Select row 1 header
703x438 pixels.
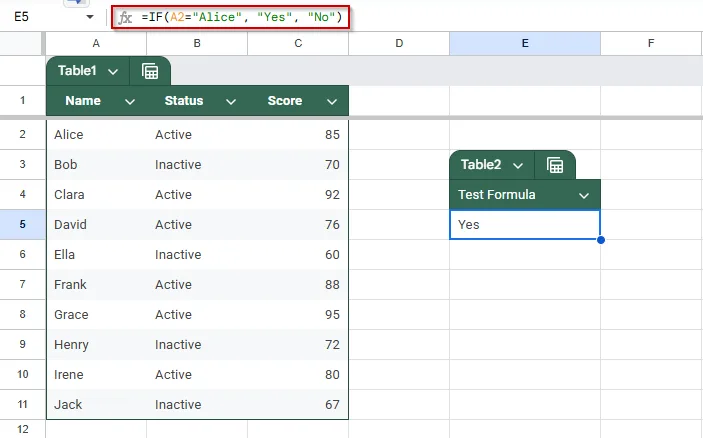point(22,100)
